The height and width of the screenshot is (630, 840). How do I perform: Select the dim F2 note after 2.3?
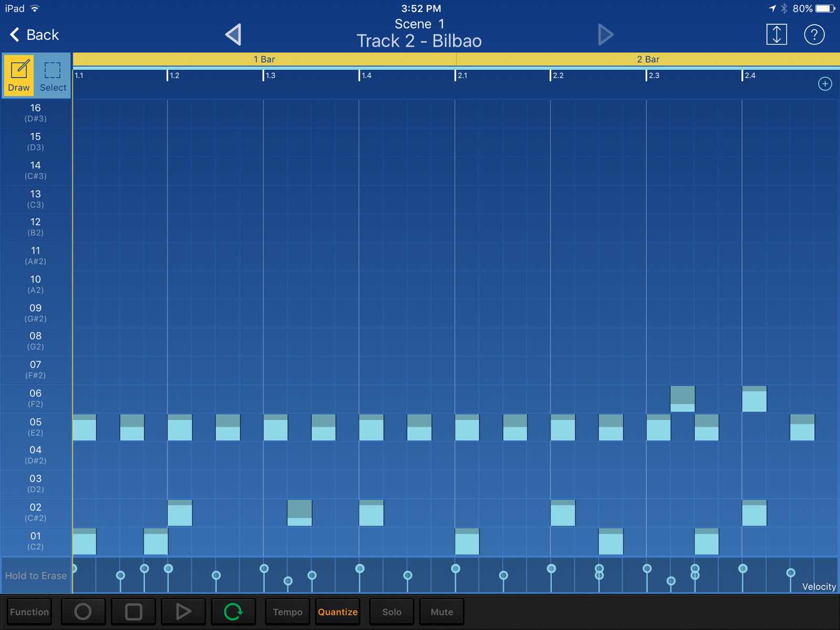[x=682, y=399]
